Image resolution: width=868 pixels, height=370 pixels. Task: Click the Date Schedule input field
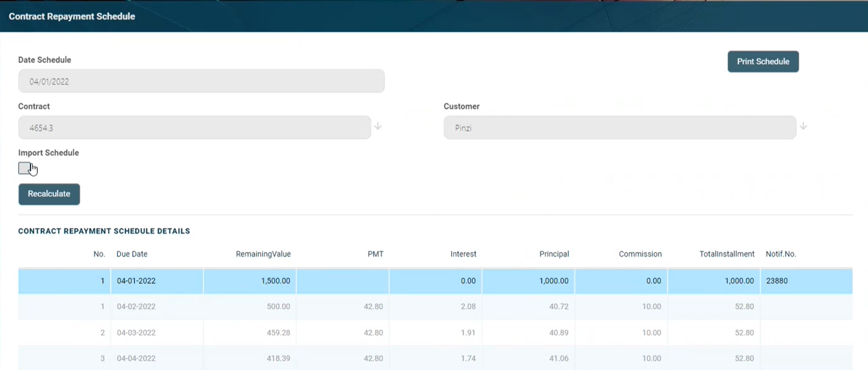[x=201, y=82]
